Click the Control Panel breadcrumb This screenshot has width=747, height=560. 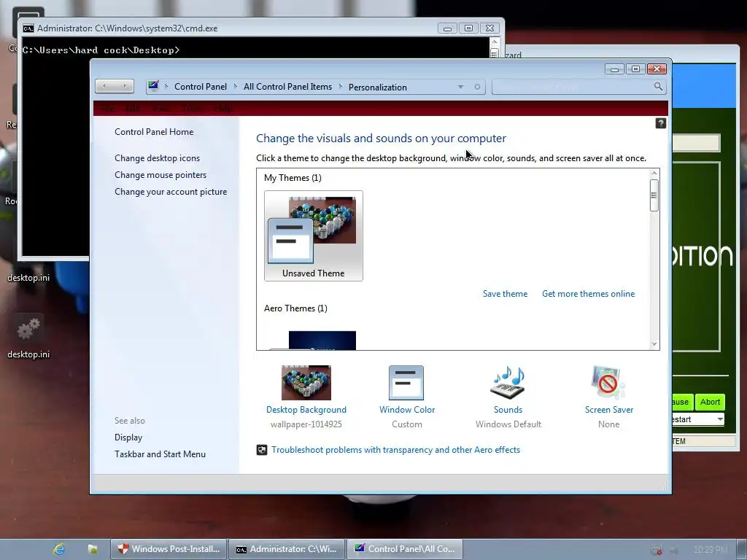click(201, 87)
